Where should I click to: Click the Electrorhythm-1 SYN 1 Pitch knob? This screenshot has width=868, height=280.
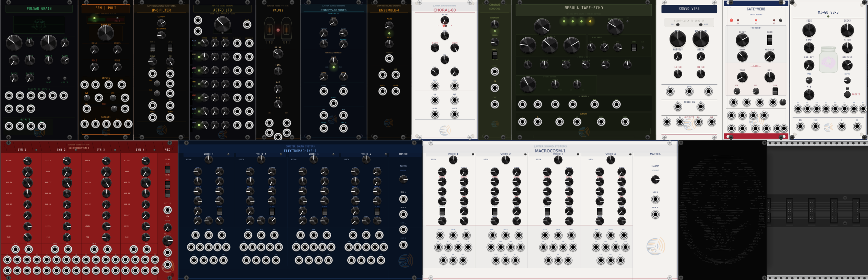click(27, 161)
